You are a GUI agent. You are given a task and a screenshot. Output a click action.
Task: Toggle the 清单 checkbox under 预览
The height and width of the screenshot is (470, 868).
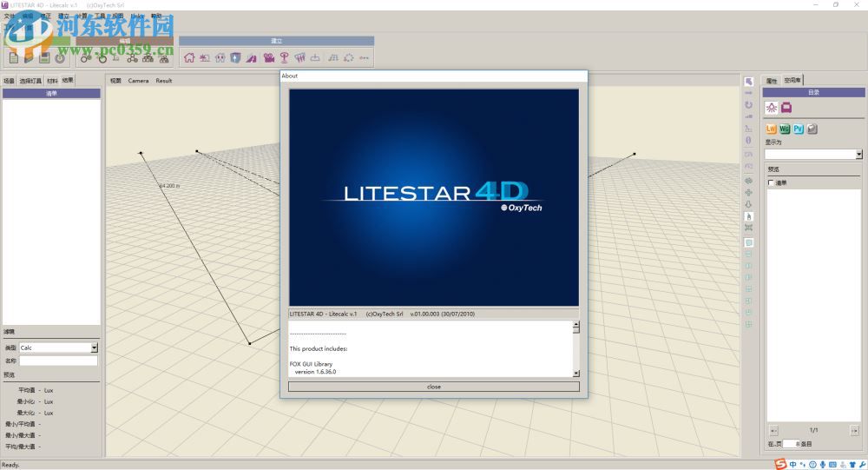point(771,183)
